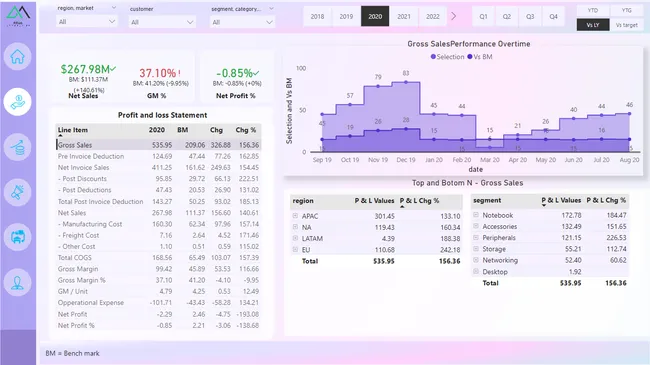This screenshot has height=365, width=650.
Task: Expand EU region row
Action: coord(295,249)
